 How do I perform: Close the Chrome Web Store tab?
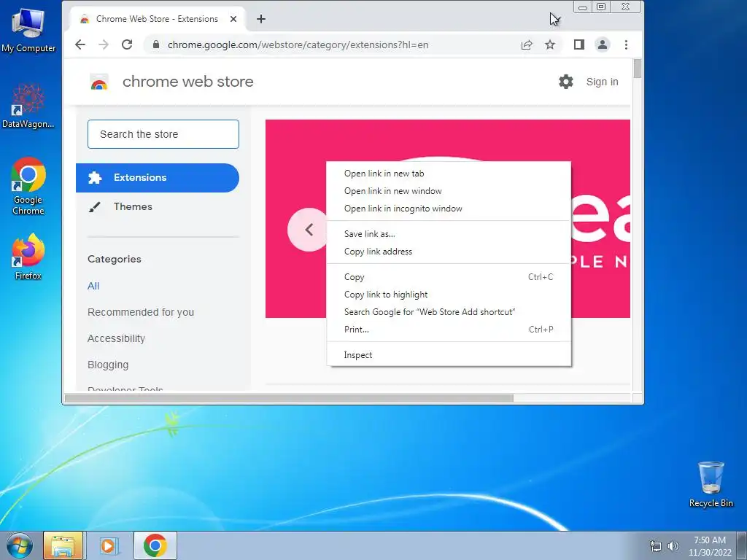point(233,19)
